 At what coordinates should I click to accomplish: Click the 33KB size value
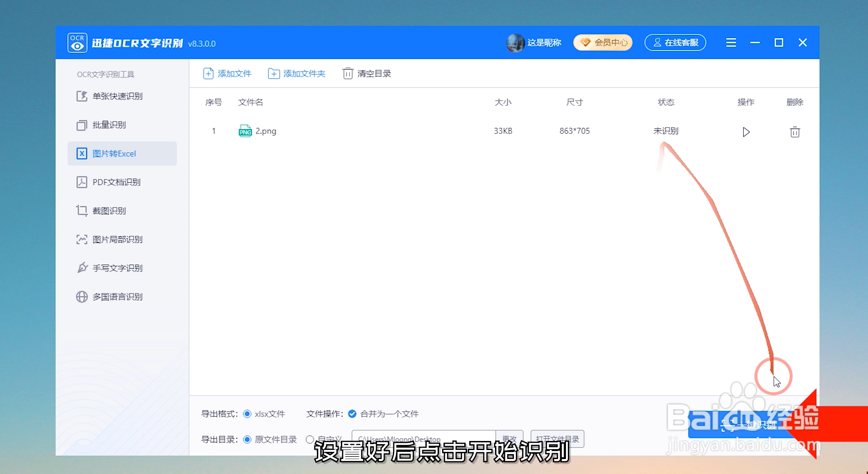[x=503, y=131]
